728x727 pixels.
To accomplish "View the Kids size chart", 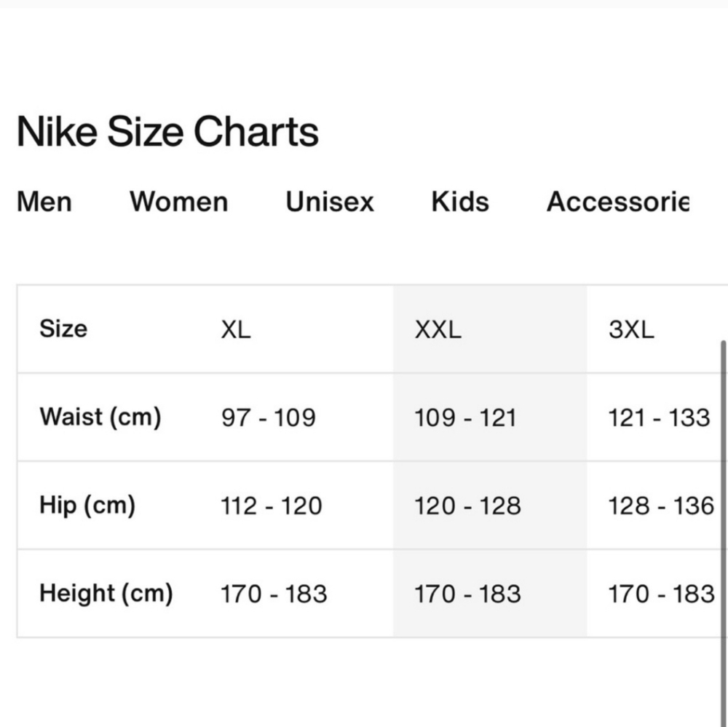I will 459,203.
